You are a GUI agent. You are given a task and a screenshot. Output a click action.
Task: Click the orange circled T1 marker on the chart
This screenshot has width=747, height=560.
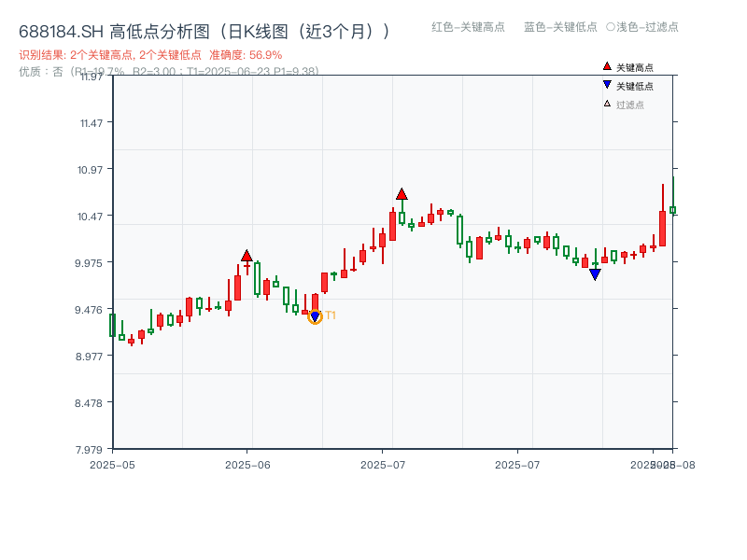click(x=315, y=317)
